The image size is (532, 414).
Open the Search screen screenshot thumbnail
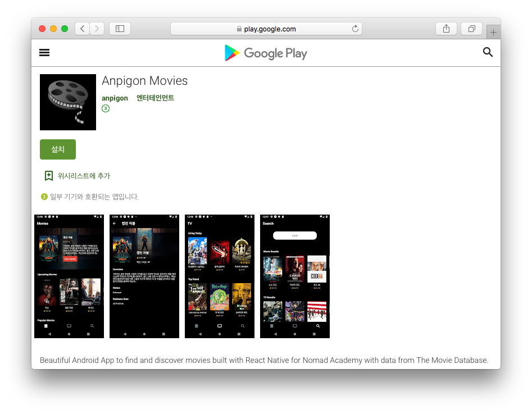coord(295,276)
